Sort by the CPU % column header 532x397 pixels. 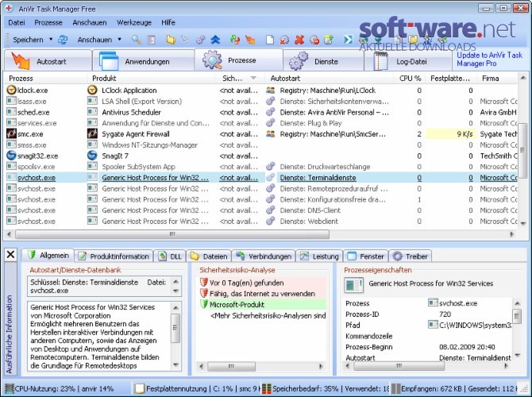point(410,78)
